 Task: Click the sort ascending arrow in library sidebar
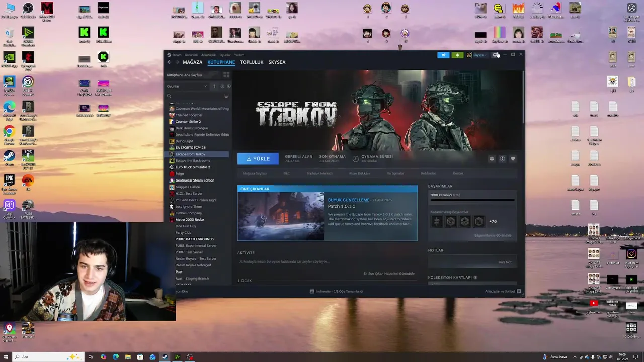[214, 86]
